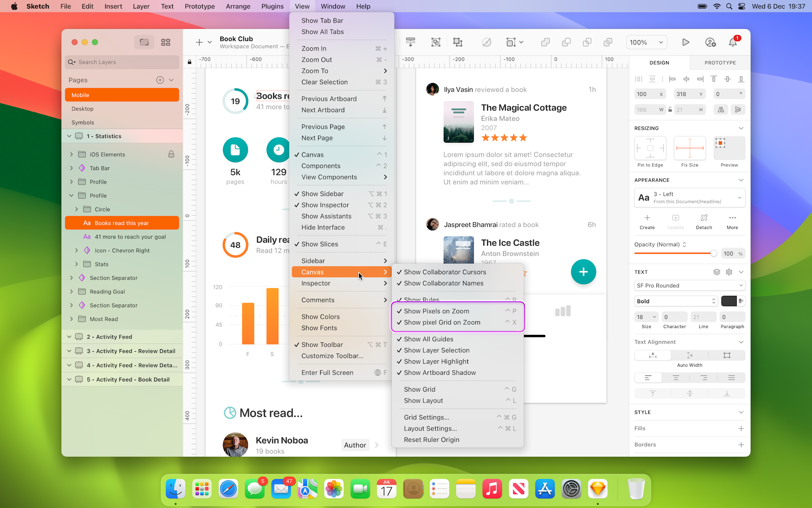Expand the Tab Bar layer group
Image resolution: width=812 pixels, height=508 pixels.
click(x=71, y=168)
